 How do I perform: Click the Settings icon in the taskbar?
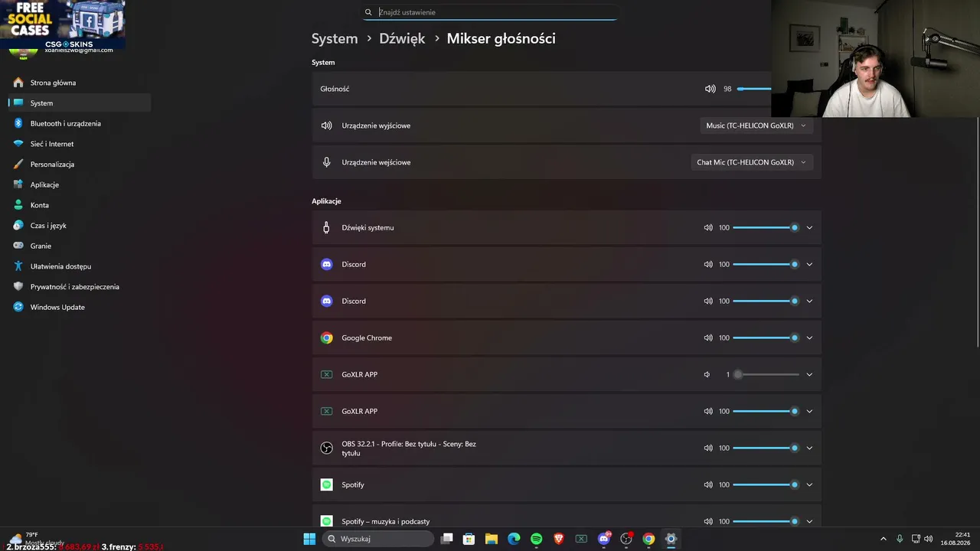tap(671, 539)
